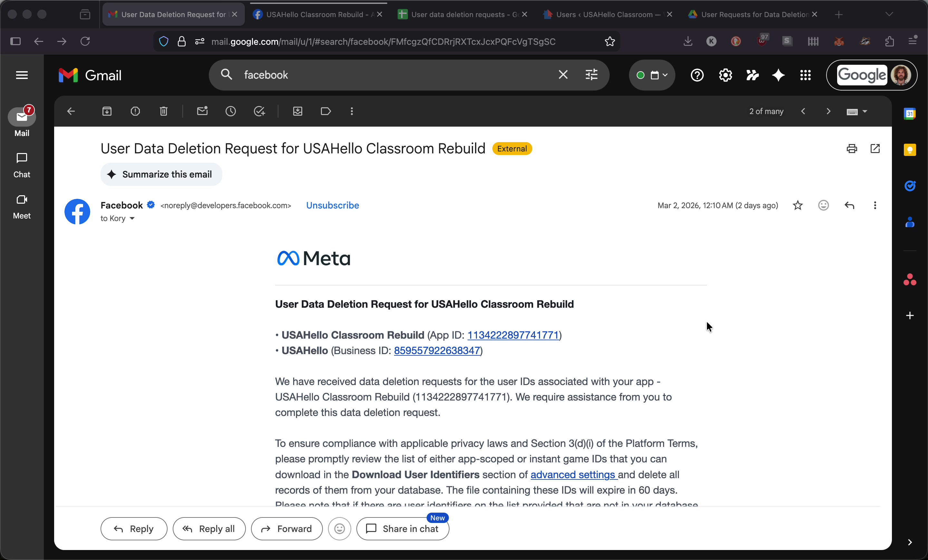Delete this email with trash icon
The image size is (928, 560).
[163, 111]
